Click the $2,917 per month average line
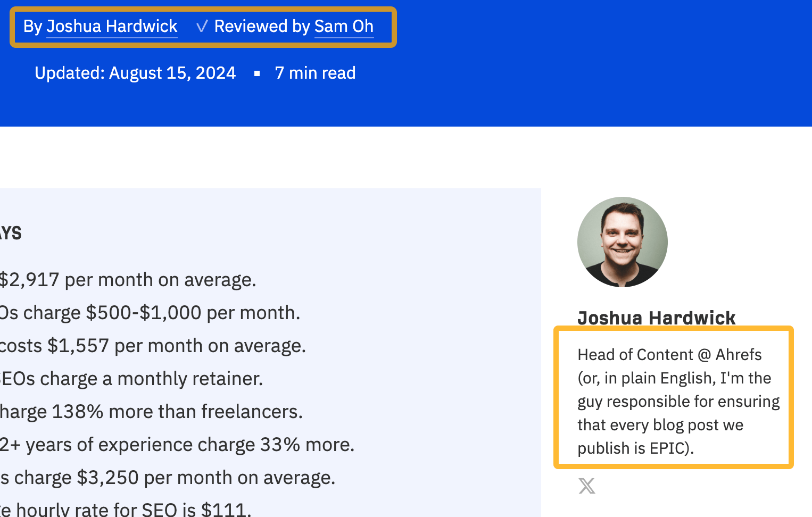Viewport: 812px width, 517px height. (128, 280)
